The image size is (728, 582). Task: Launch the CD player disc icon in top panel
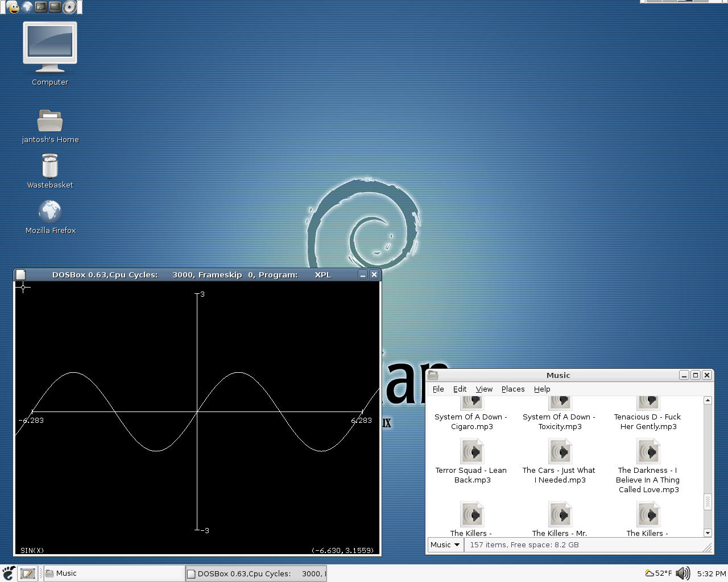[x=69, y=7]
